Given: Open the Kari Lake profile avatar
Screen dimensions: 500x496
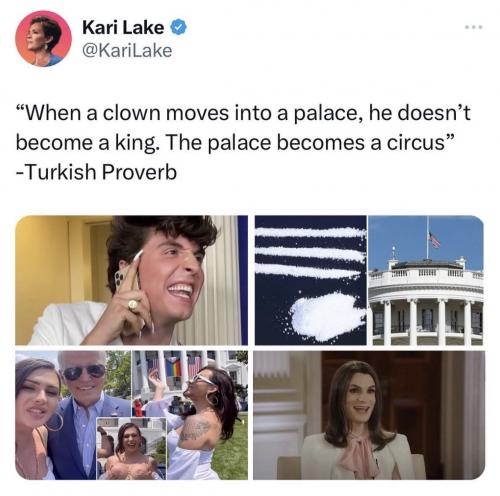Looking at the screenshot, I should (x=43, y=39).
